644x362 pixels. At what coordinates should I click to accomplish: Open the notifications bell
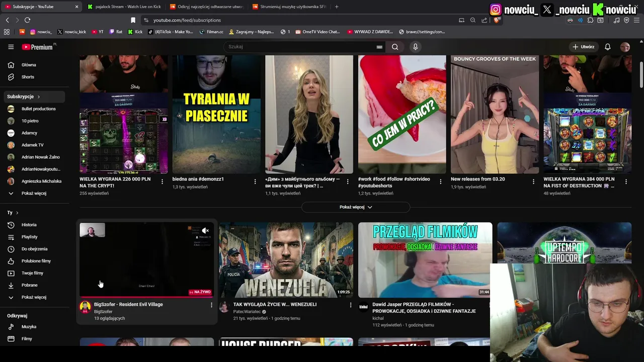pyautogui.click(x=608, y=47)
